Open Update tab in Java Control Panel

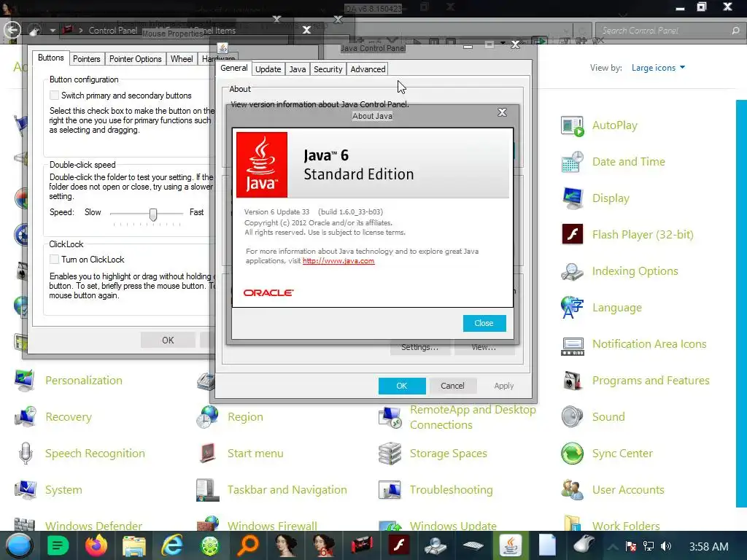(268, 69)
